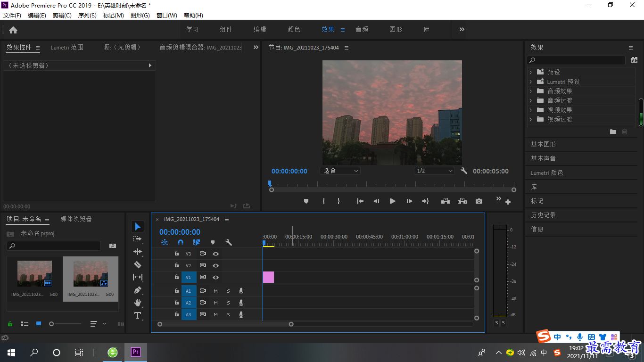Toggle sync lock on track A1

tap(203, 291)
